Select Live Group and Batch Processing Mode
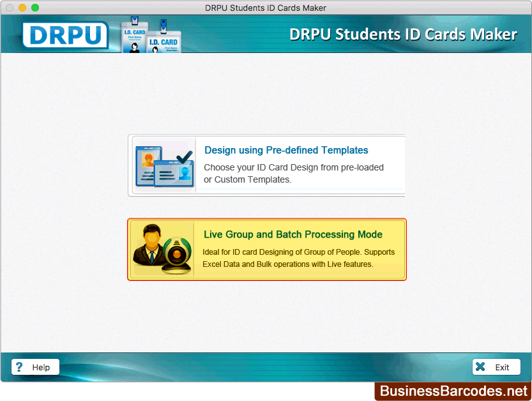The height and width of the screenshot is (401, 532). pos(267,250)
